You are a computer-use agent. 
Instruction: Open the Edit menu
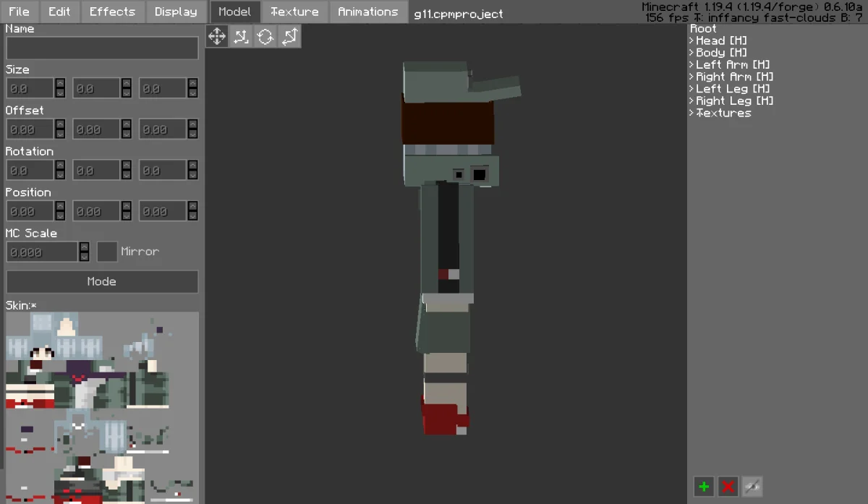point(59,12)
